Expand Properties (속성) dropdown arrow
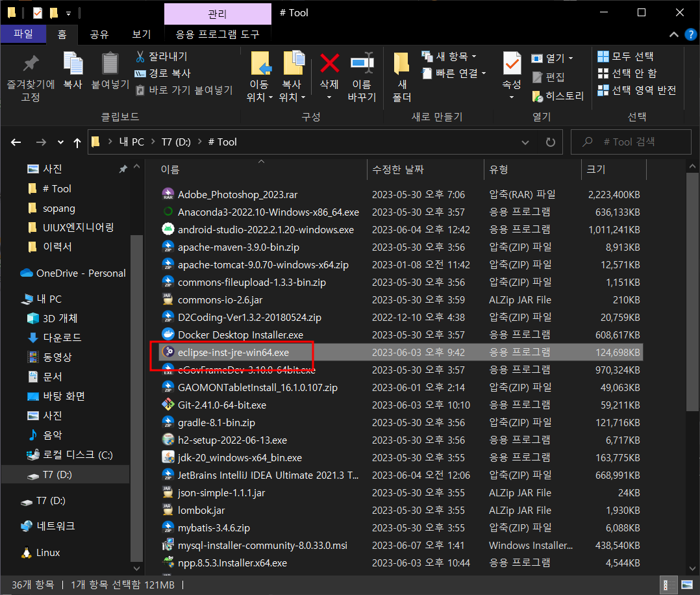The height and width of the screenshot is (595, 700). 512,97
